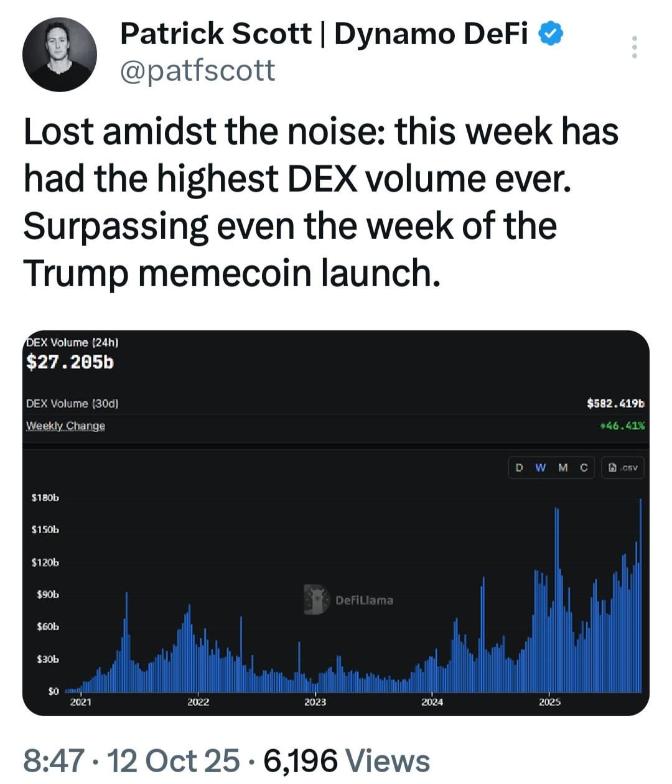This screenshot has width=672, height=784.
Task: Click the 8:47 tweet timestamp
Action: point(54,760)
